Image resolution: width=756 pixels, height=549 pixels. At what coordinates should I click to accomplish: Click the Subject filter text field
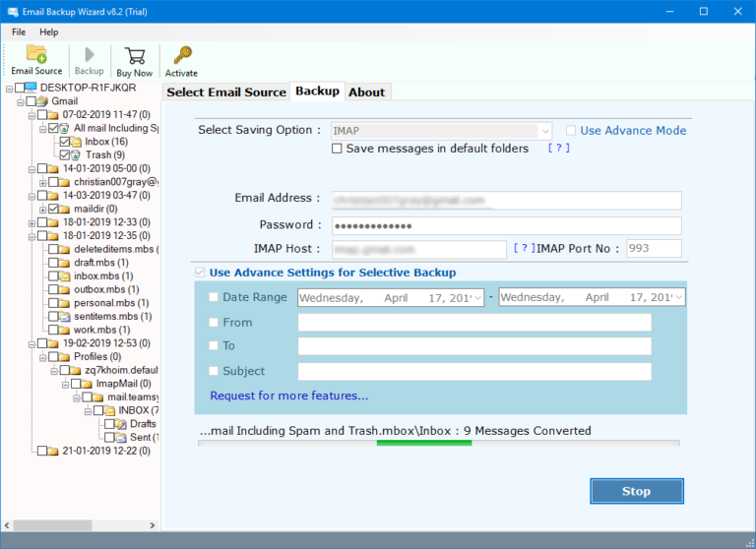tap(473, 372)
